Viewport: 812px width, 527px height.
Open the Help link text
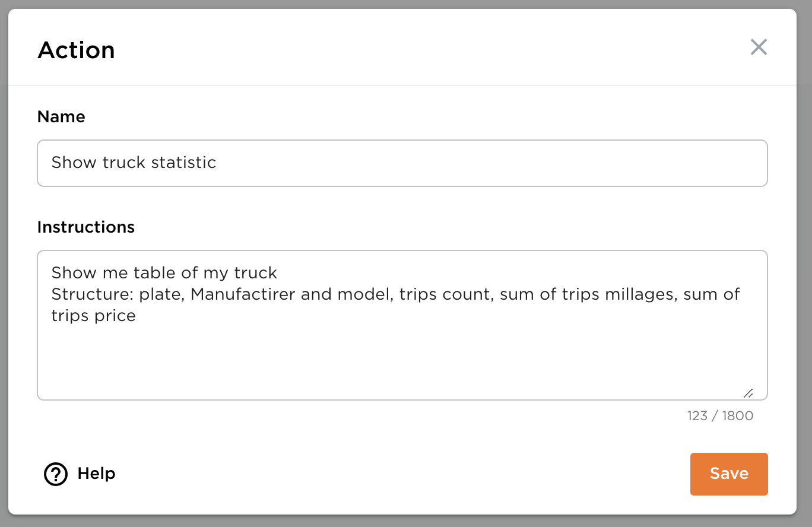click(x=96, y=474)
